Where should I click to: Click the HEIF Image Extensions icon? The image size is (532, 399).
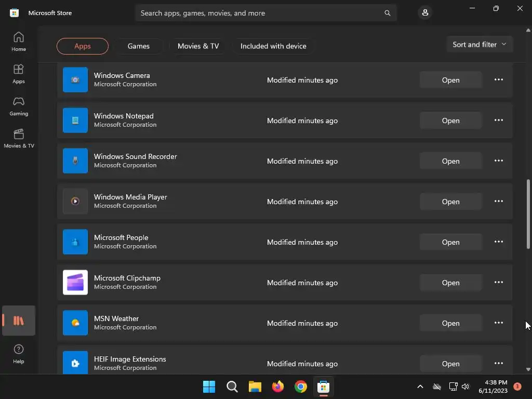(x=75, y=363)
